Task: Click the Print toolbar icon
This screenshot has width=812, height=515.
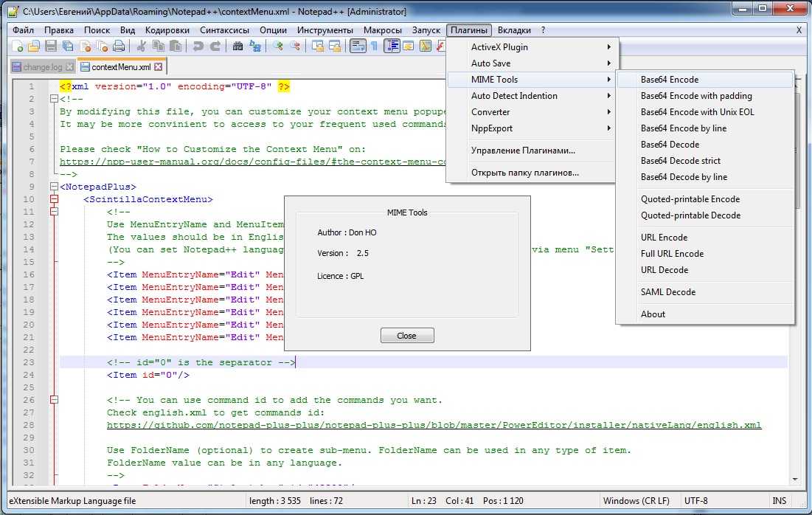Action: point(120,46)
